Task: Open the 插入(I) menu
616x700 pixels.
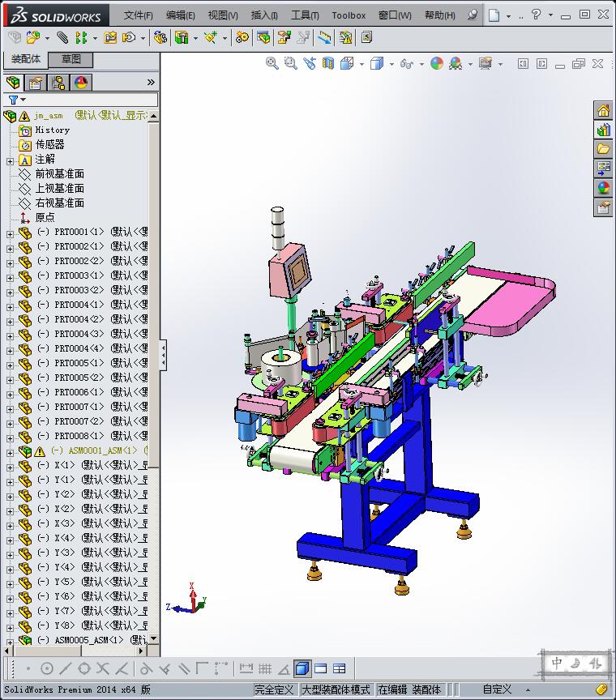Action: pyautogui.click(x=264, y=15)
